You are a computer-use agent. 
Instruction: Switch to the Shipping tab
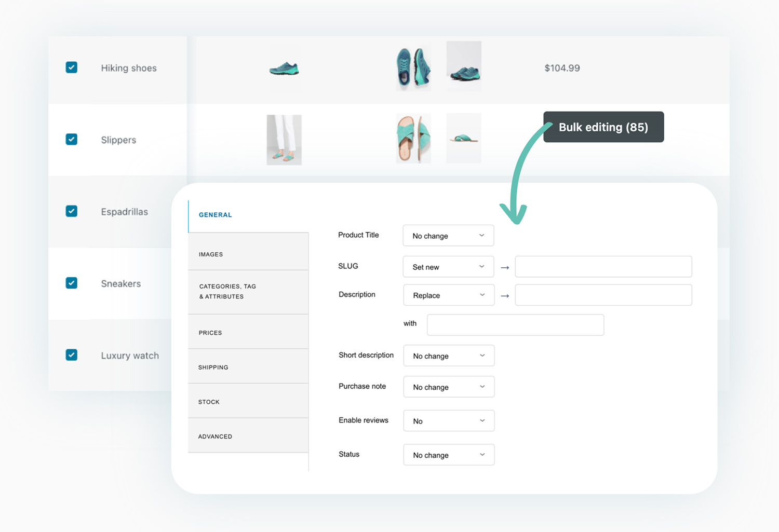[x=213, y=367]
